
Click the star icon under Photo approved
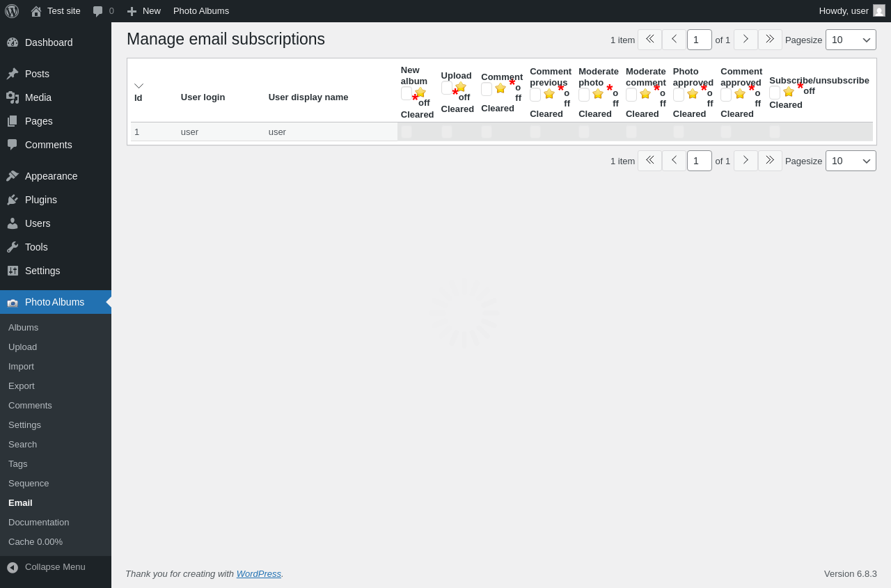(693, 93)
